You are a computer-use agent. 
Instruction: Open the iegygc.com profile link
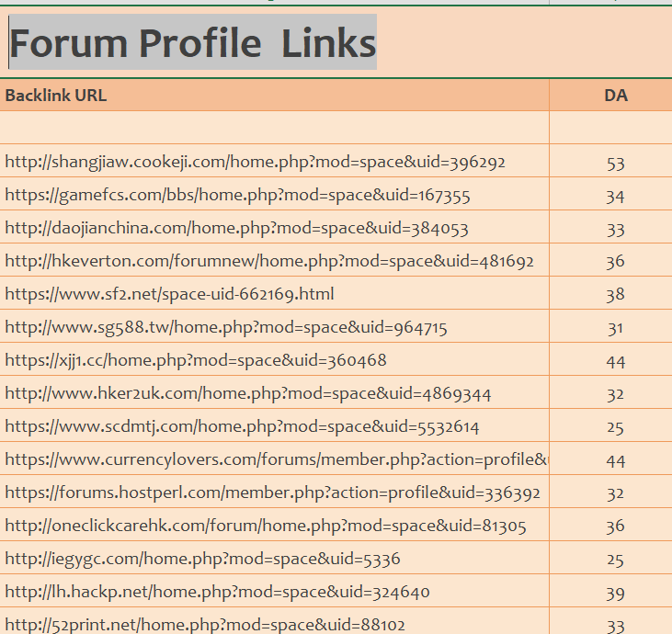tap(202, 560)
